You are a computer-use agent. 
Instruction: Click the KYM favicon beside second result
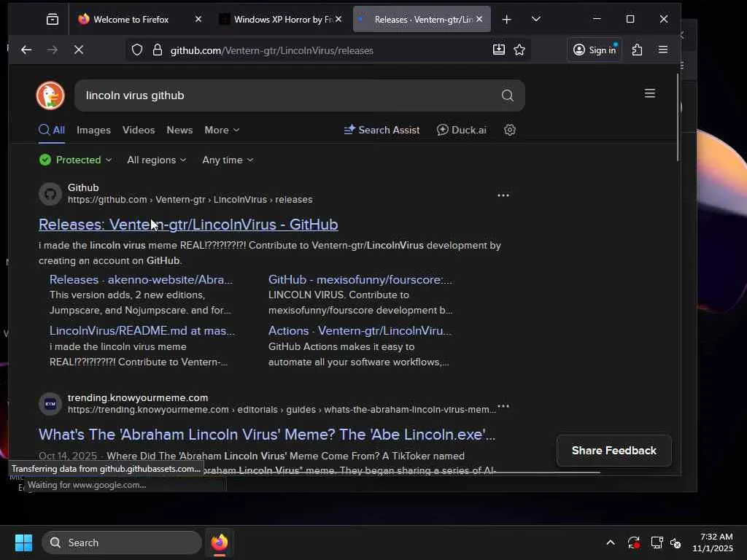tap(50, 404)
